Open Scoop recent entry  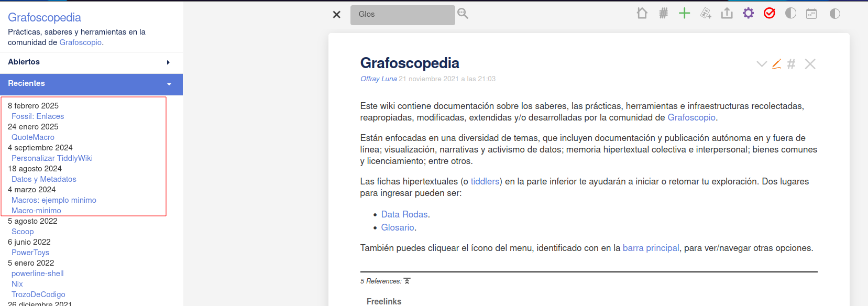pyautogui.click(x=23, y=232)
